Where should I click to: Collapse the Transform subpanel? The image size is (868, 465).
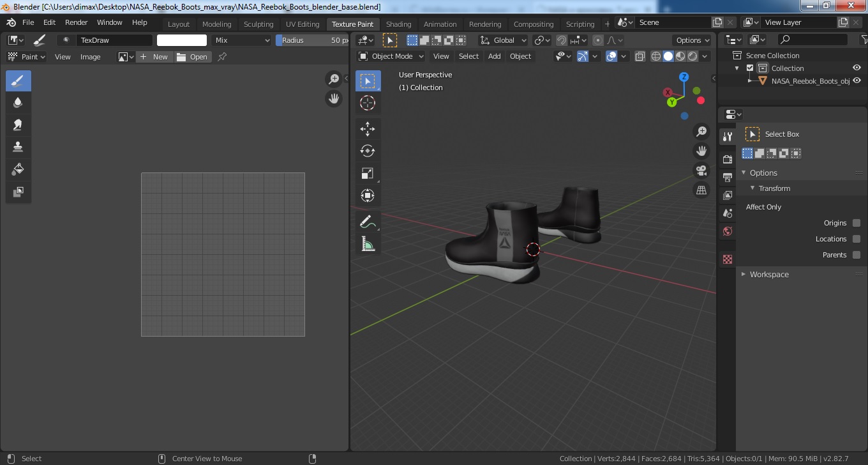pos(752,188)
